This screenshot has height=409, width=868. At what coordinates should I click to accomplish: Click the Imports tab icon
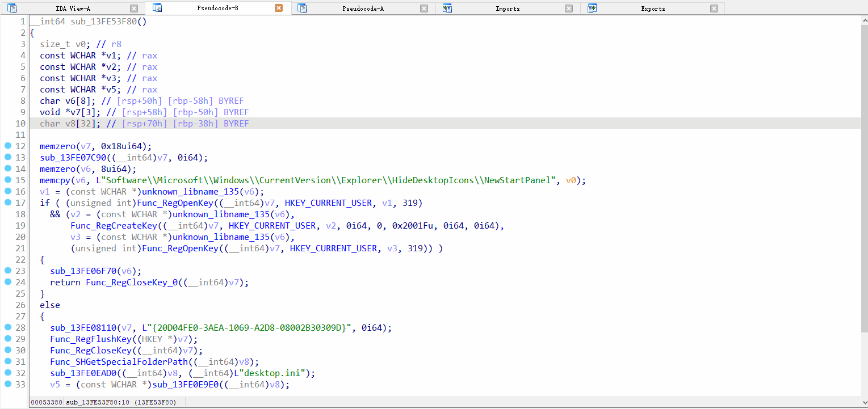(447, 8)
